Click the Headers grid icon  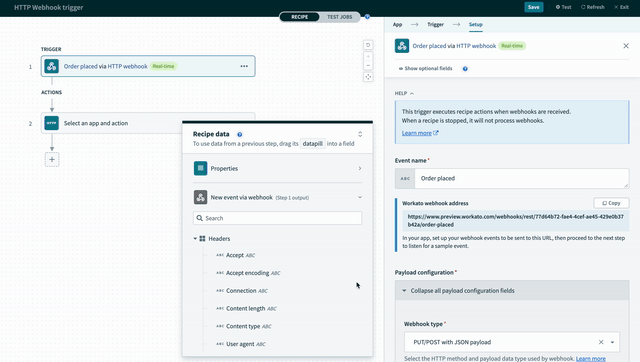point(202,238)
